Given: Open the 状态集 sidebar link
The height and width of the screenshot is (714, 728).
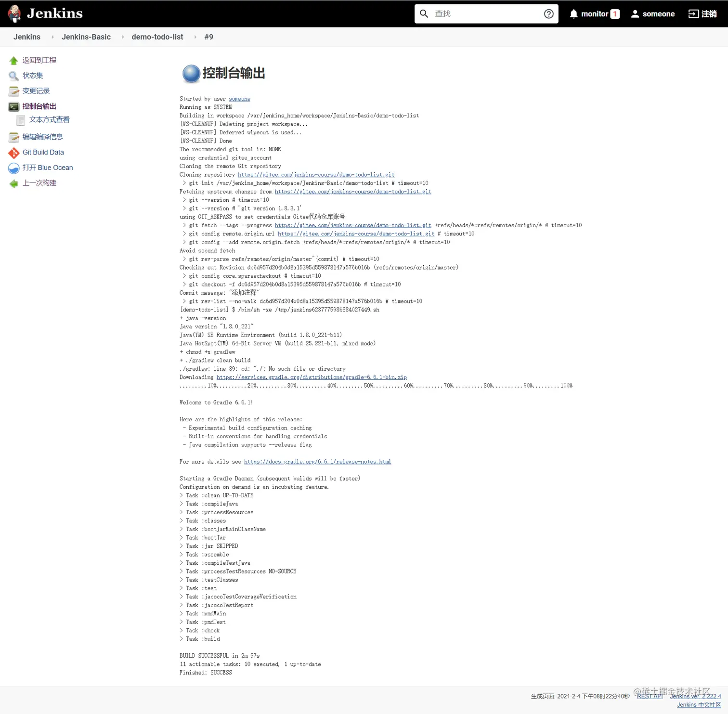Looking at the screenshot, I should click(33, 76).
